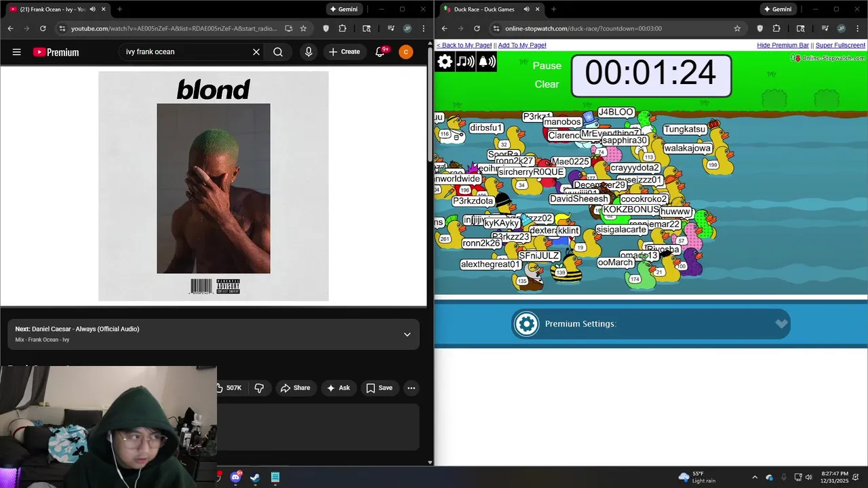Toggle duck race music sound icon
This screenshot has height=488, width=868.
[465, 62]
